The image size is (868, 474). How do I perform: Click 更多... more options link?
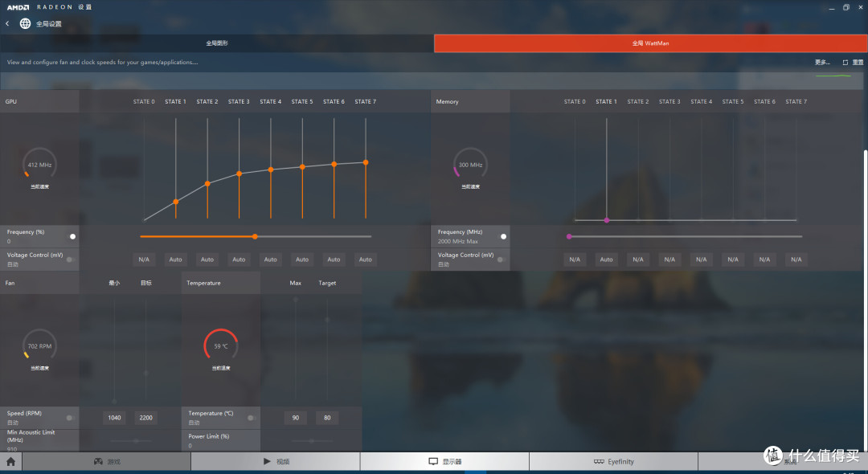click(x=822, y=62)
